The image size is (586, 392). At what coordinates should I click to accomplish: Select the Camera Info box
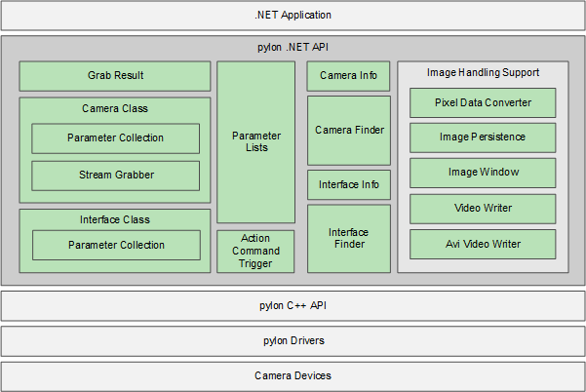pyautogui.click(x=348, y=76)
